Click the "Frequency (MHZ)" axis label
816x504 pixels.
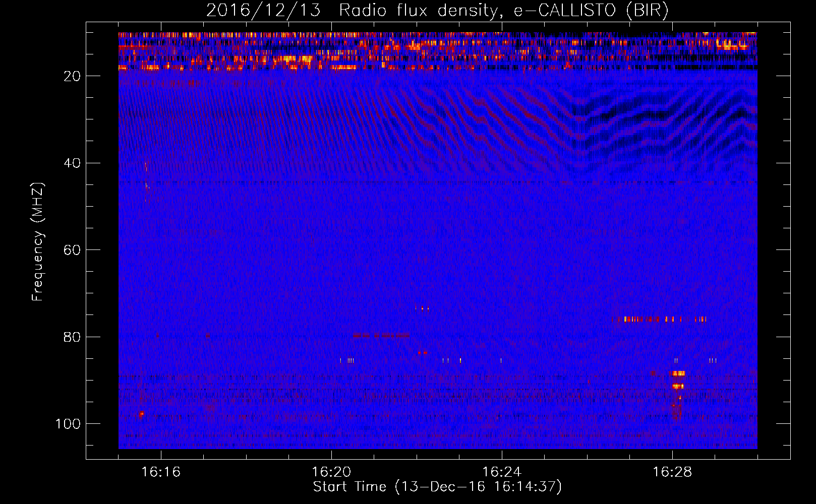tap(38, 241)
